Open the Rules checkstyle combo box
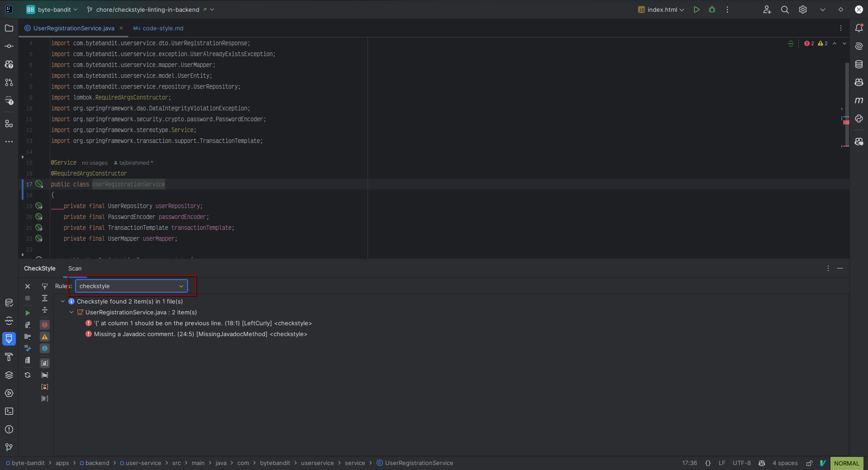This screenshot has height=470, width=868. tap(131, 286)
